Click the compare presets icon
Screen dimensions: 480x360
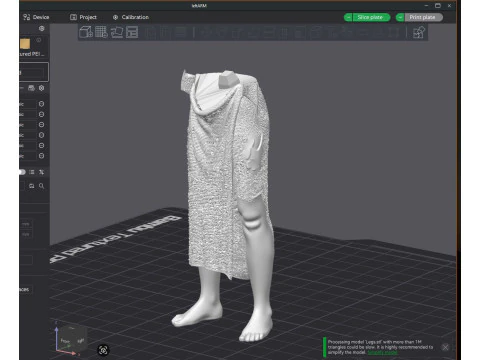coord(41,172)
